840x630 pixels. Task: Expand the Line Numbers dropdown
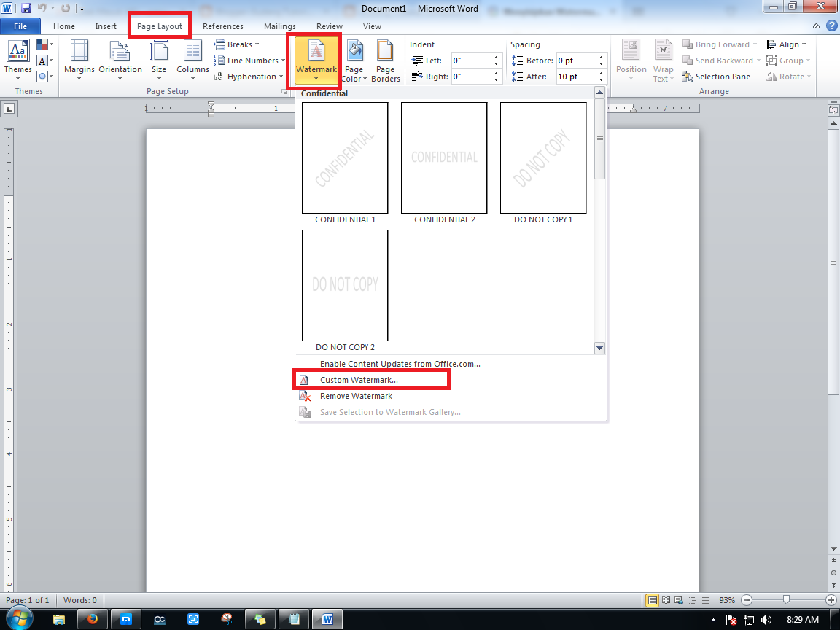pyautogui.click(x=249, y=60)
